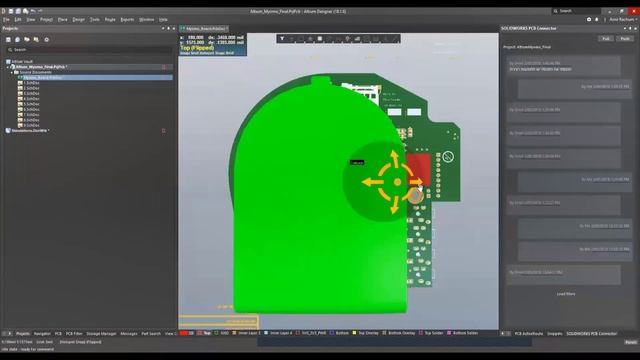Click second icon in Projects panel toolbar
Viewport: 640px width, 360px height.
click(18, 40)
